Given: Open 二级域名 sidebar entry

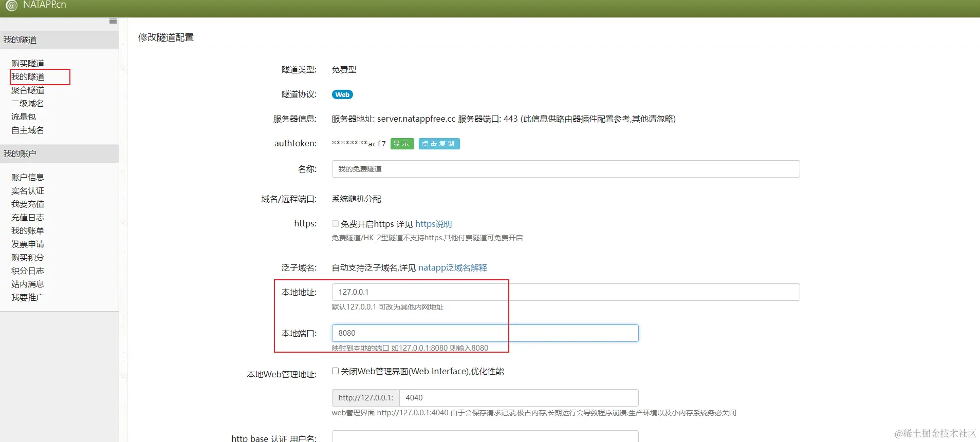Looking at the screenshot, I should [28, 103].
